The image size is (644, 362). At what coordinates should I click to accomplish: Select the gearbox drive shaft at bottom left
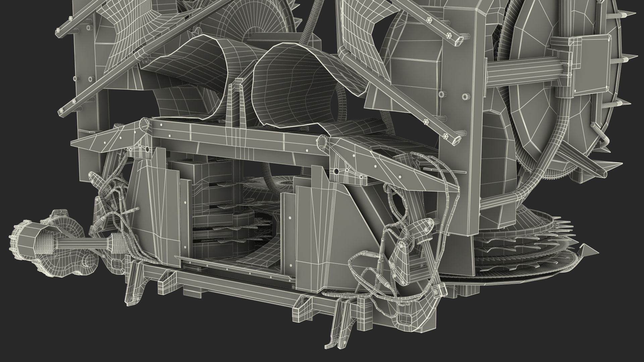point(82,242)
